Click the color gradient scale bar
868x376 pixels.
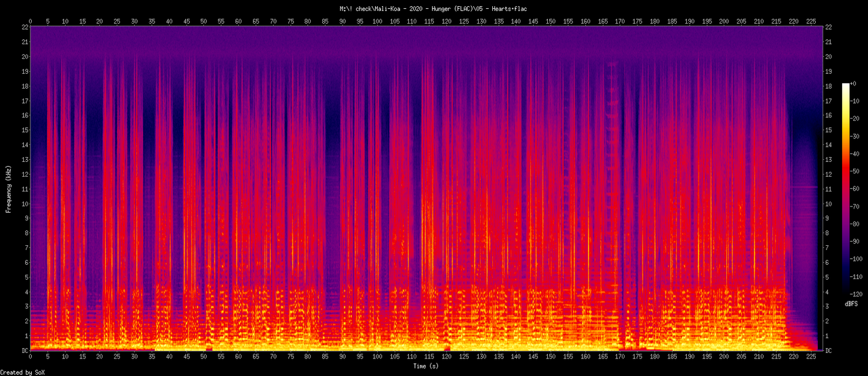point(845,190)
